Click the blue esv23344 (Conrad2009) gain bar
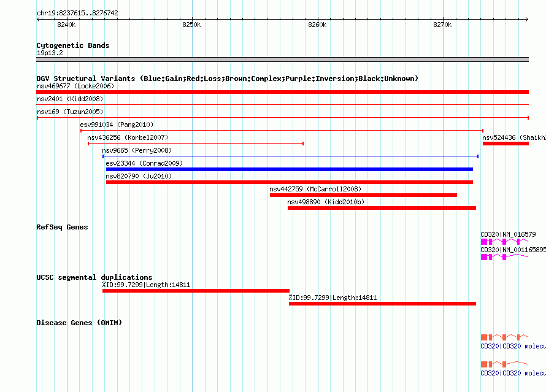This screenshot has width=546, height=392. (x=290, y=169)
